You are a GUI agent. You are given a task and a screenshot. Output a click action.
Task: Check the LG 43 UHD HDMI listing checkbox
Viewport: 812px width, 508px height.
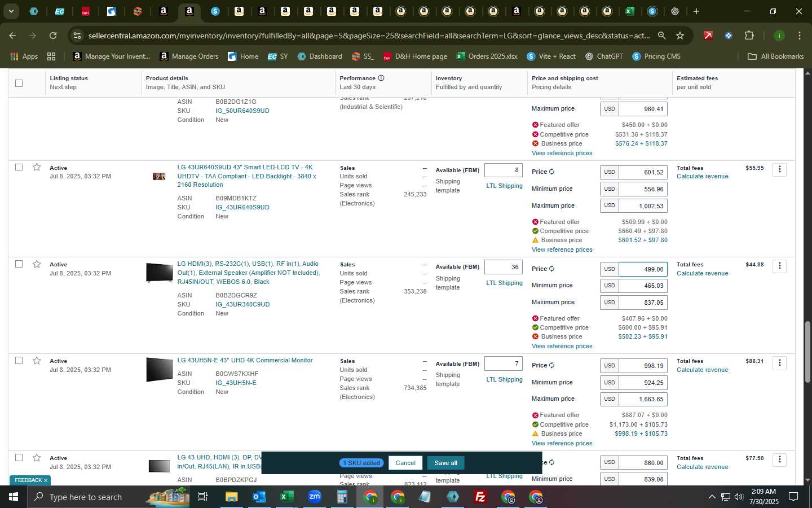(x=19, y=458)
